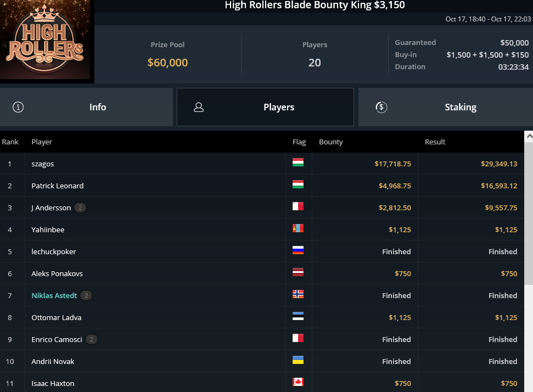Sort by the Bounty column header
The width and height of the screenshot is (533, 392).
tap(331, 142)
